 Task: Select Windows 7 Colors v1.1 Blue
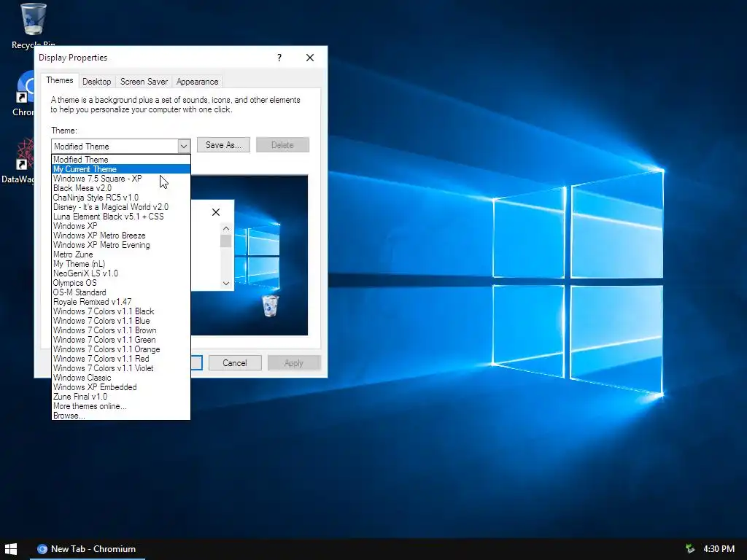[121, 321]
